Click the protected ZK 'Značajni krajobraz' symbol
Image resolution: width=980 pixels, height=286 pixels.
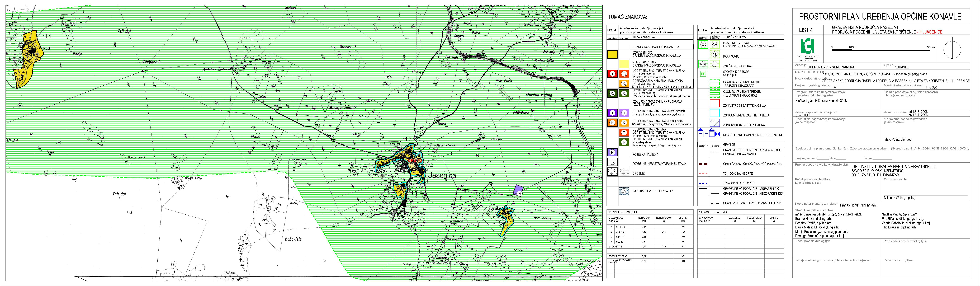tap(703, 64)
